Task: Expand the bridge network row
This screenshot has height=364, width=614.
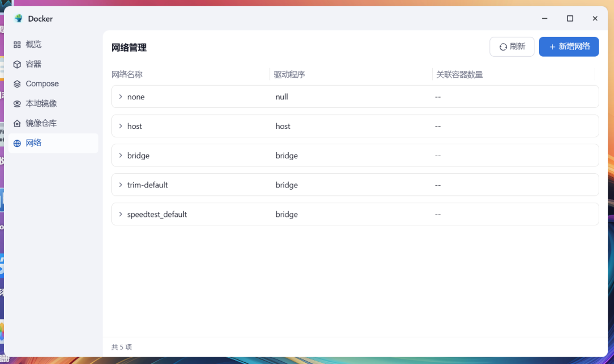Action: pos(121,155)
